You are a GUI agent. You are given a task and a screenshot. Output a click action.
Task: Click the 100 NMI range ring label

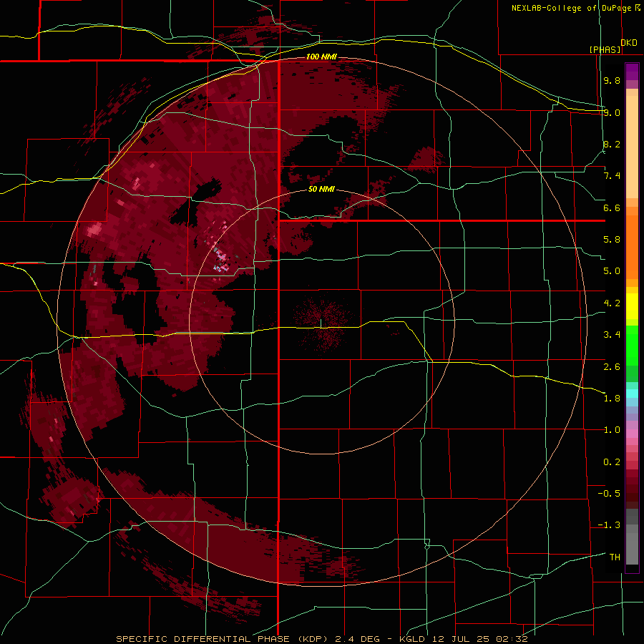[321, 57]
